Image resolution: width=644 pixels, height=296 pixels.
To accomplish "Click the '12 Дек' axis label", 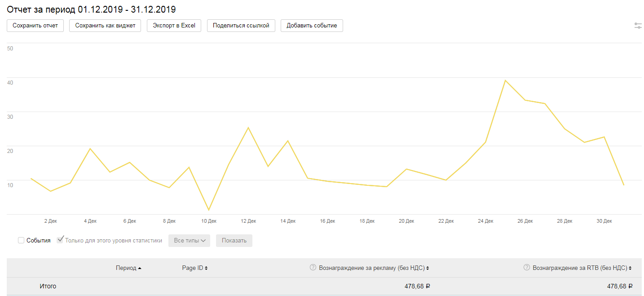I will [x=248, y=221].
